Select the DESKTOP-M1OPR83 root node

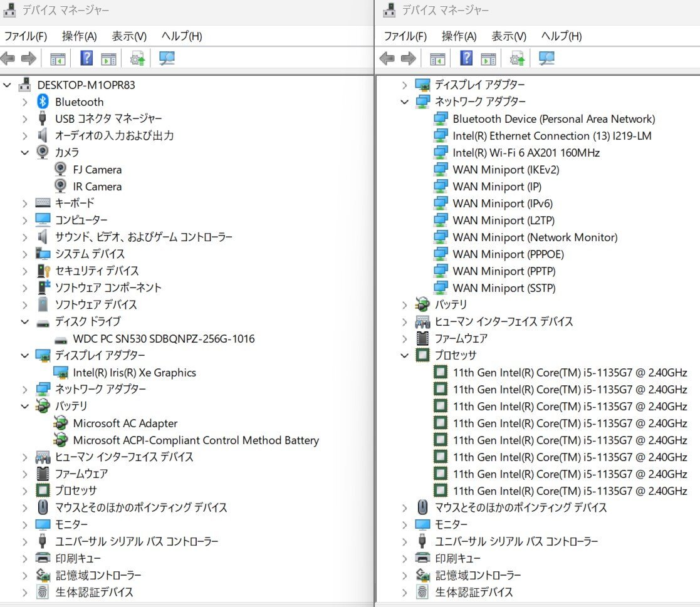[x=86, y=85]
